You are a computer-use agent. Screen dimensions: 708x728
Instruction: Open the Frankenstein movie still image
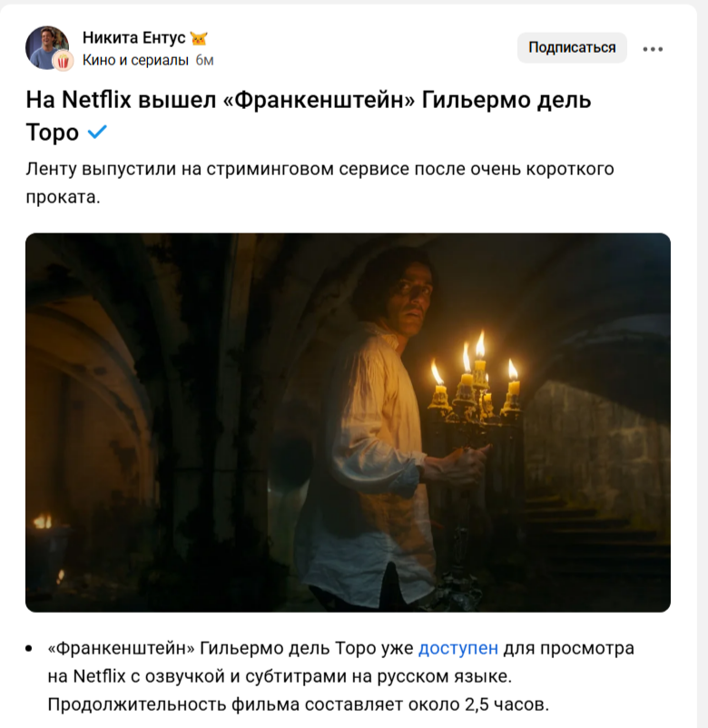click(x=348, y=422)
